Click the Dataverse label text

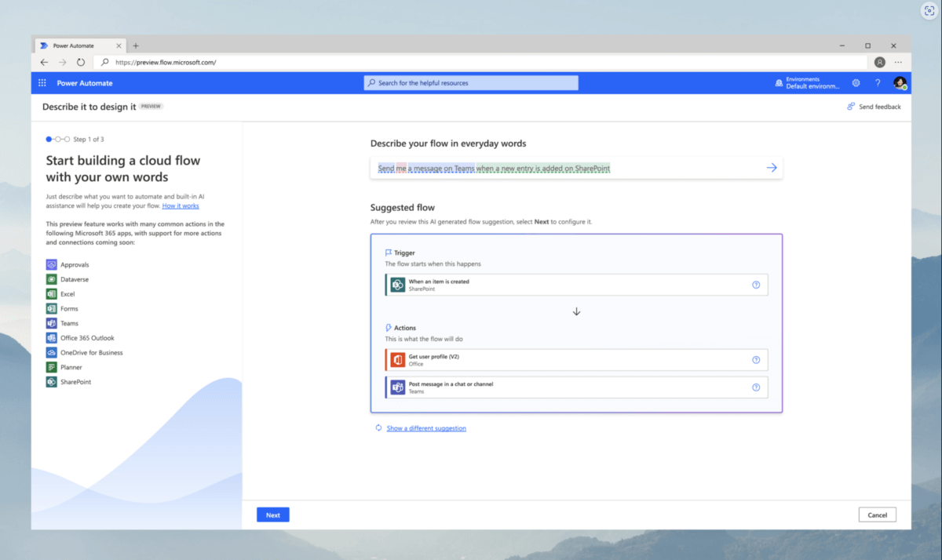(75, 279)
